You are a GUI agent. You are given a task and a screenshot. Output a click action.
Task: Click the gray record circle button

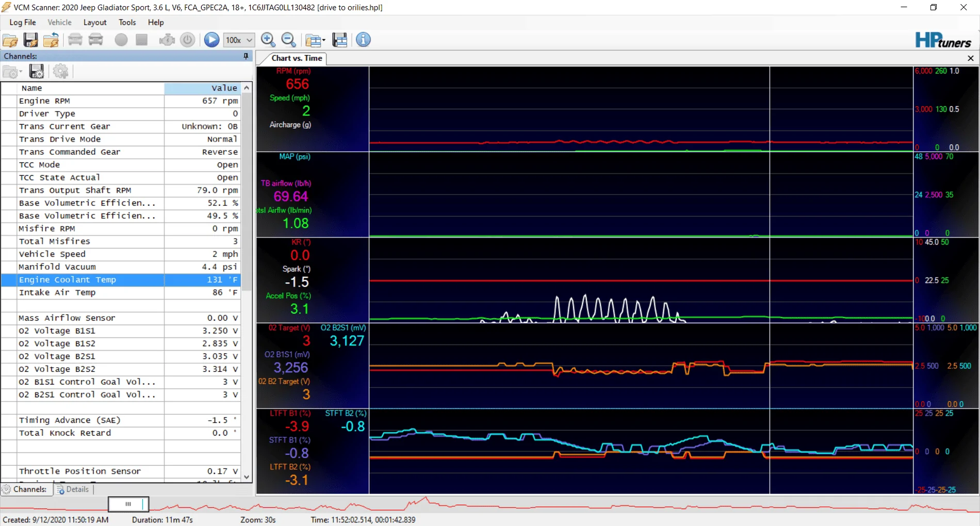(x=121, y=40)
